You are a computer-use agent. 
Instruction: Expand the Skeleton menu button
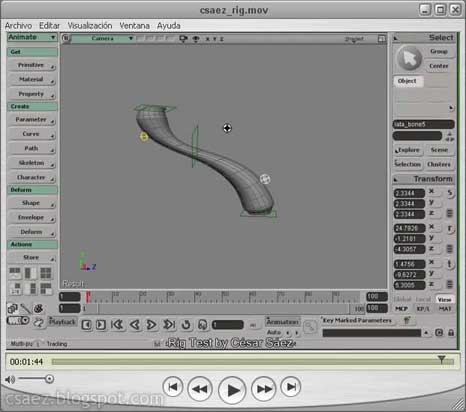coord(32,163)
